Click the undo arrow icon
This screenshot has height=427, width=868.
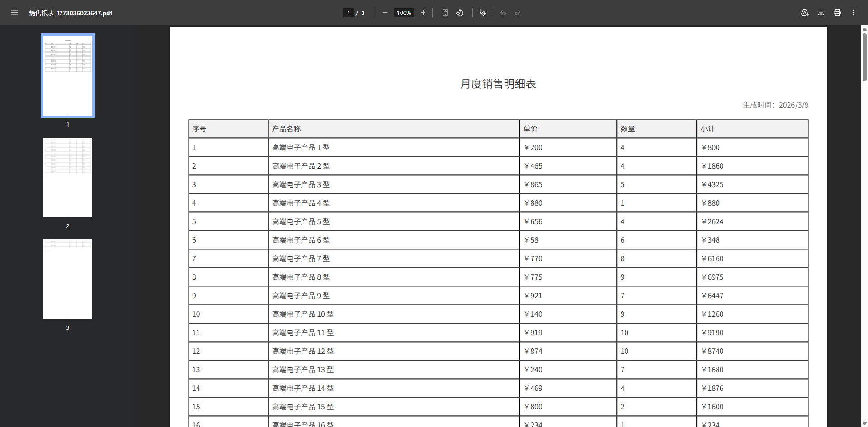tap(503, 13)
